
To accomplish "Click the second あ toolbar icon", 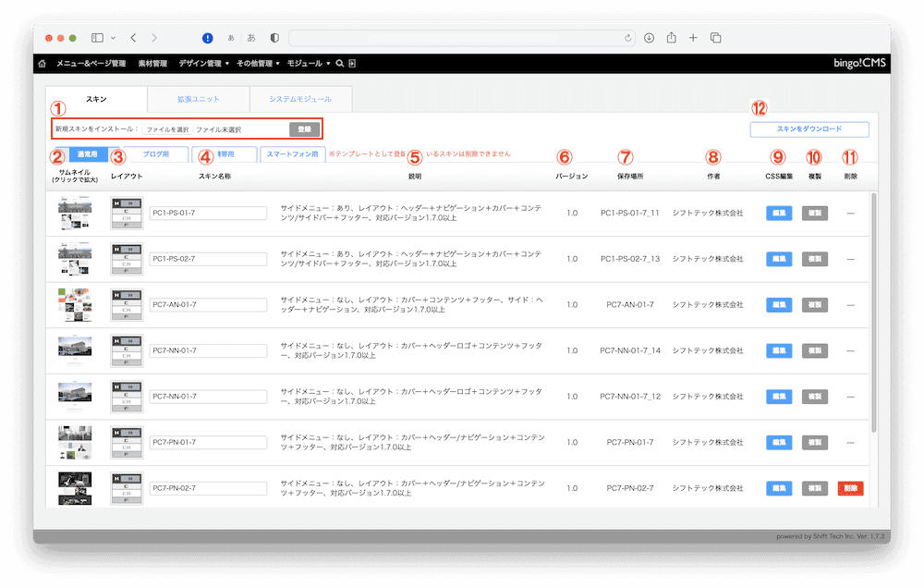I will [x=251, y=38].
